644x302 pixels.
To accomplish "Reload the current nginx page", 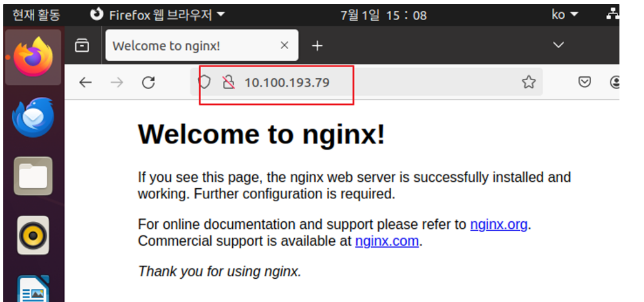I will [148, 83].
